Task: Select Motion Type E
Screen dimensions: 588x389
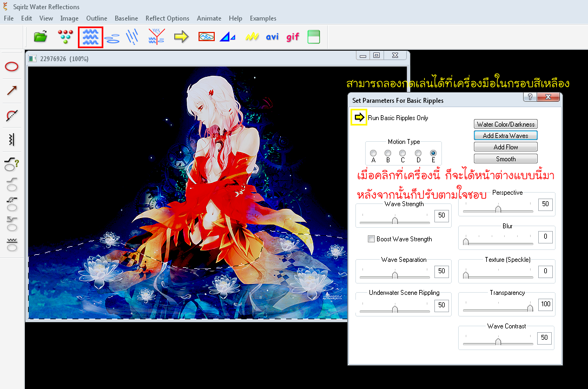Action: tap(433, 154)
